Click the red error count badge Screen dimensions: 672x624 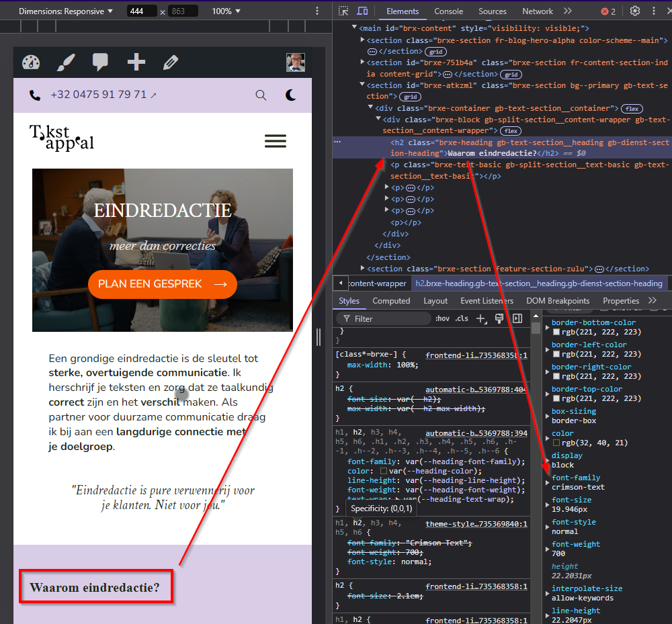point(608,11)
